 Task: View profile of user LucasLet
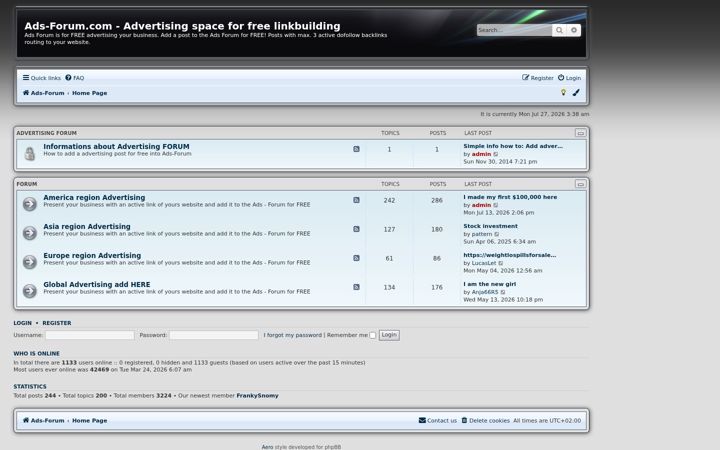[484, 263]
